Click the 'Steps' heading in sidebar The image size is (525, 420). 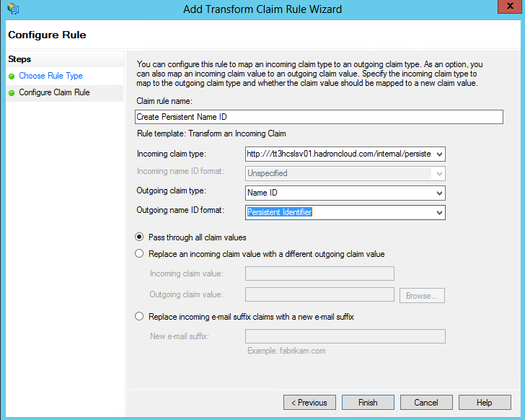19,59
